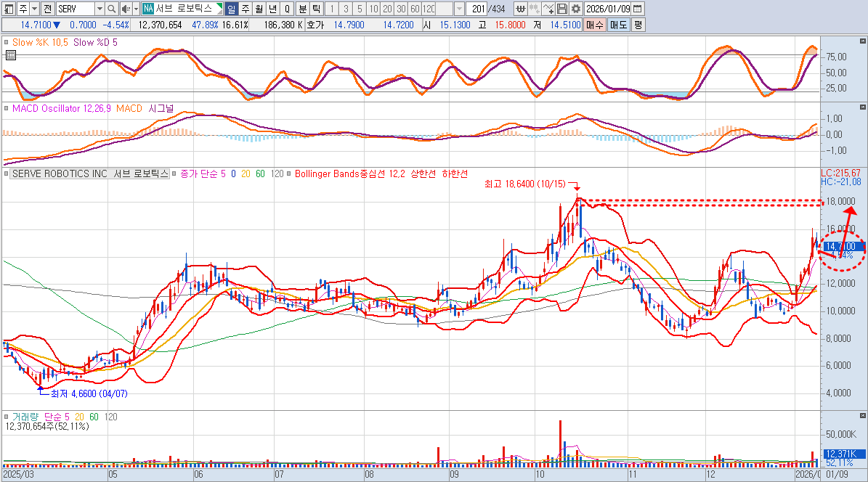The image size is (868, 482).
Task: Click the add-indicator line chart icon
Action: tap(548, 9)
